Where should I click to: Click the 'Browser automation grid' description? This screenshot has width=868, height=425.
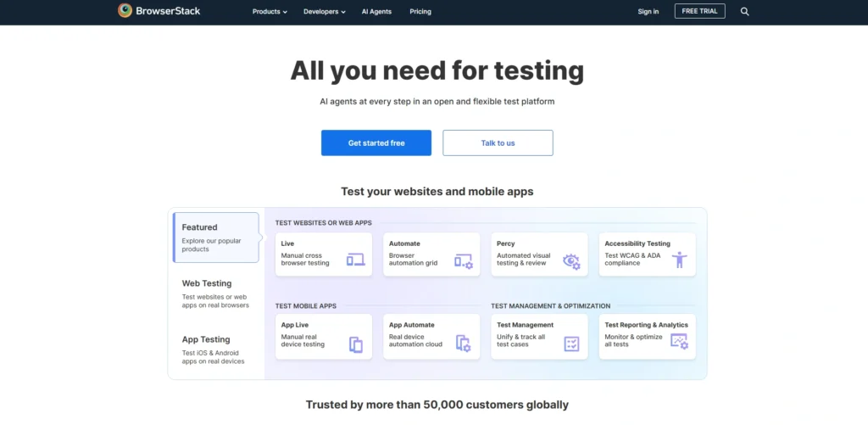click(x=413, y=260)
